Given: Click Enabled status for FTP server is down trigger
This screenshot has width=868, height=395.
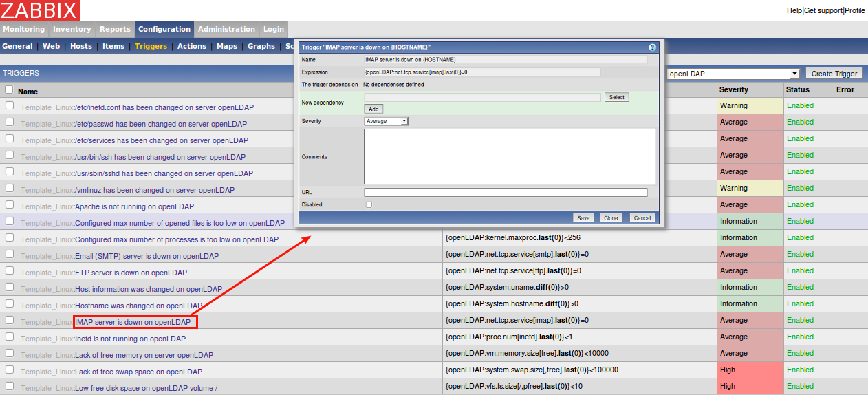Looking at the screenshot, I should coord(800,270).
